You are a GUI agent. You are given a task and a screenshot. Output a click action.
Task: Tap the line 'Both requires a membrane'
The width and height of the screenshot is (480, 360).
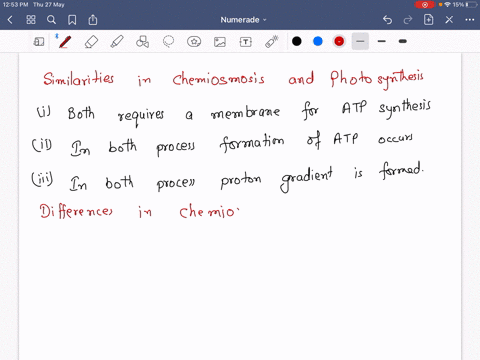pyautogui.click(x=174, y=114)
